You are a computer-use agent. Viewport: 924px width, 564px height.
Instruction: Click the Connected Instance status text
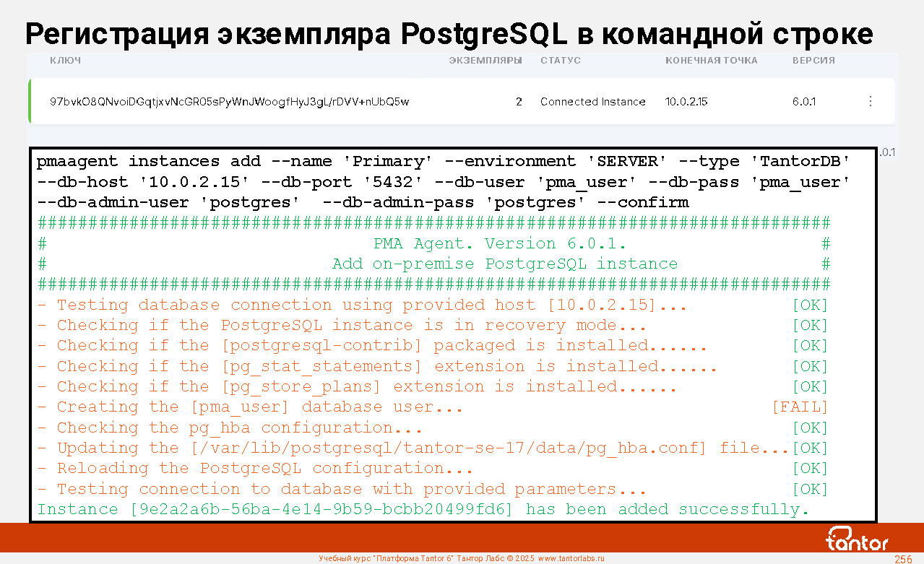click(592, 102)
